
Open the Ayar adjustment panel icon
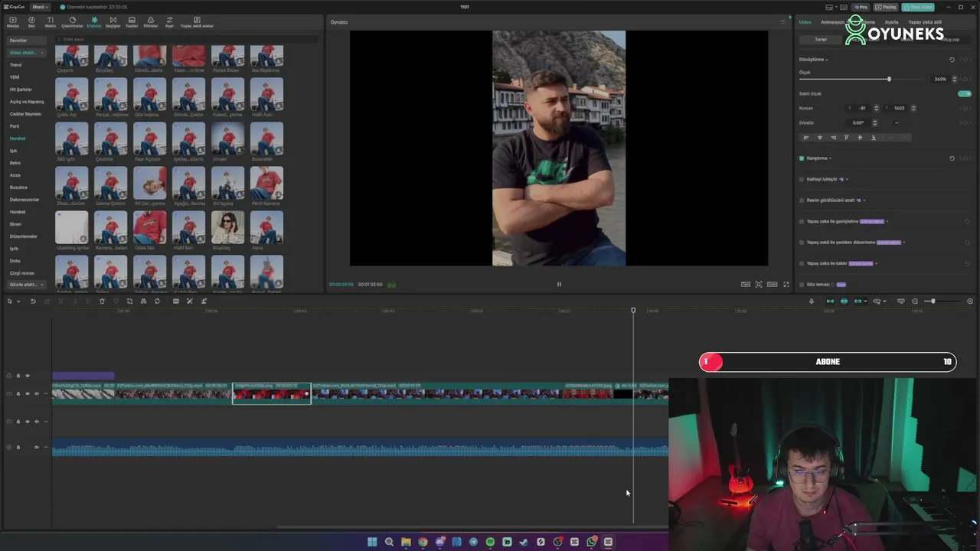[x=169, y=21]
